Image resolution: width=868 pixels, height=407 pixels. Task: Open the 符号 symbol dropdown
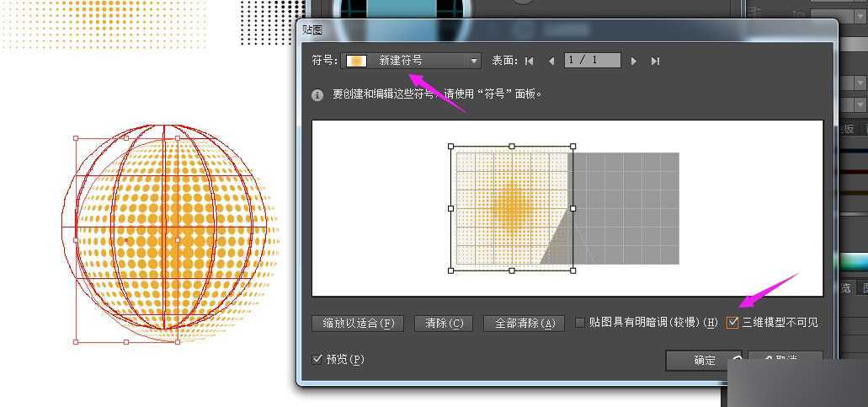[411, 61]
